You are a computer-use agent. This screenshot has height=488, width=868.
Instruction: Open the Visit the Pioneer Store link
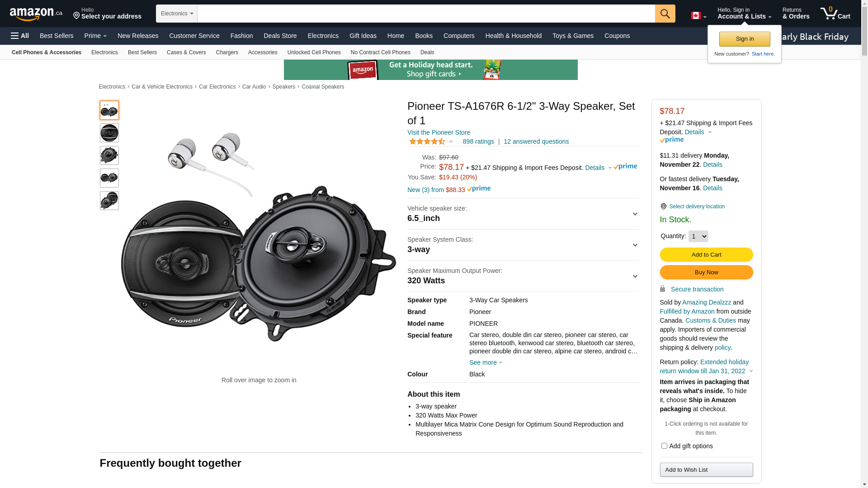tap(439, 132)
